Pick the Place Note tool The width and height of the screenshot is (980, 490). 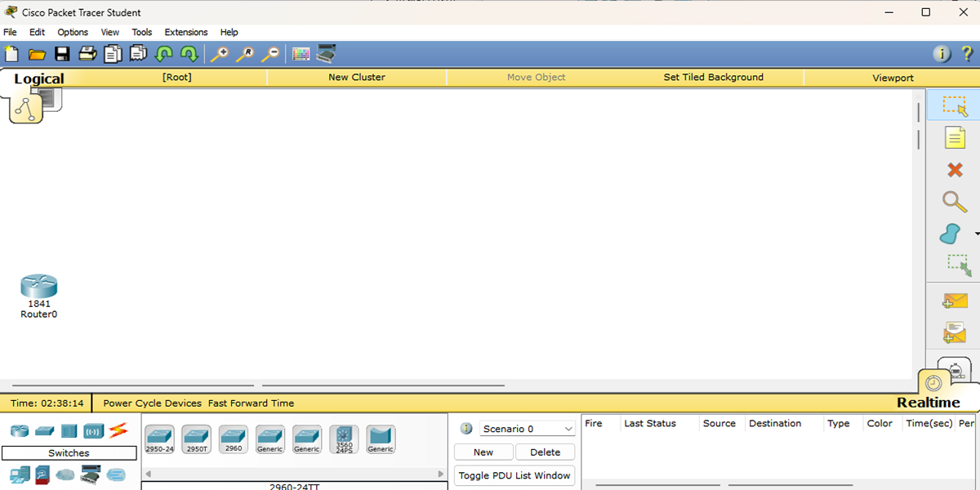click(954, 137)
